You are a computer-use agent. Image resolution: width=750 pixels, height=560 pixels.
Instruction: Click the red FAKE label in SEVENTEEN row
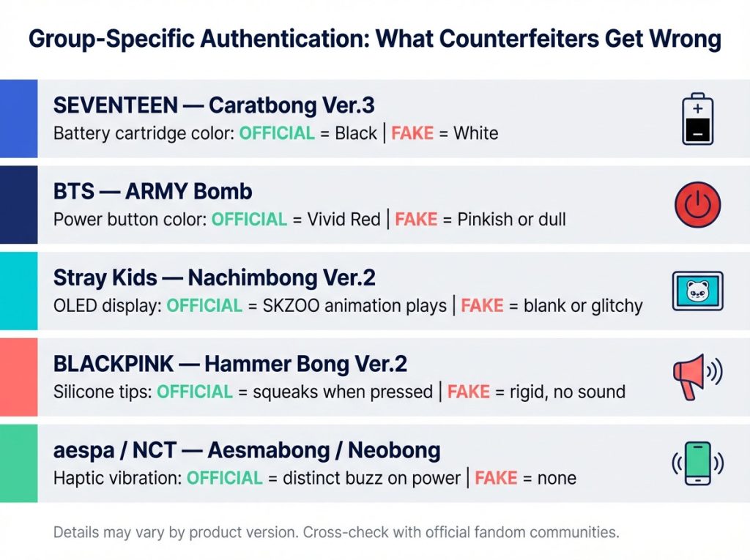click(414, 134)
